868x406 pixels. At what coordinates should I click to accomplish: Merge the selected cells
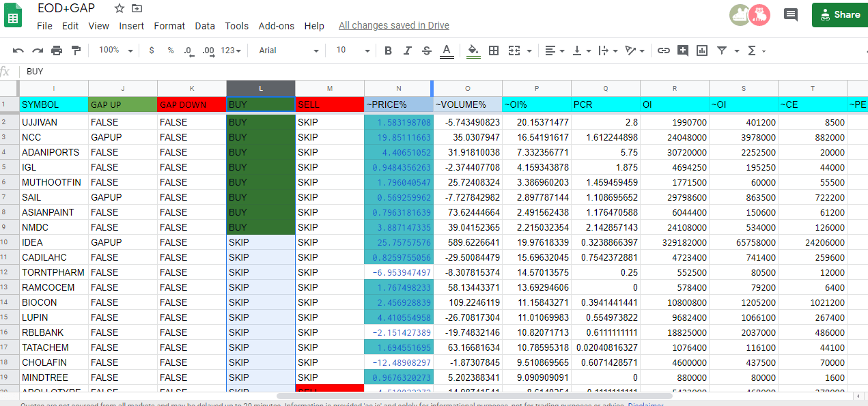click(x=514, y=50)
